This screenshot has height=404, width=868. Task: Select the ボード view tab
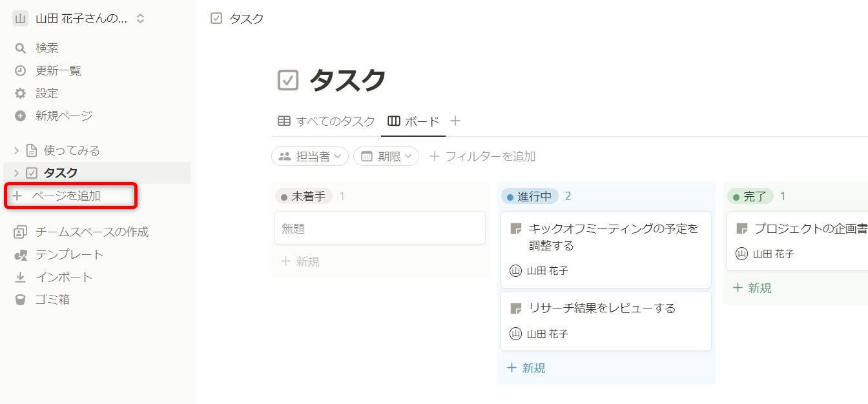[x=413, y=121]
